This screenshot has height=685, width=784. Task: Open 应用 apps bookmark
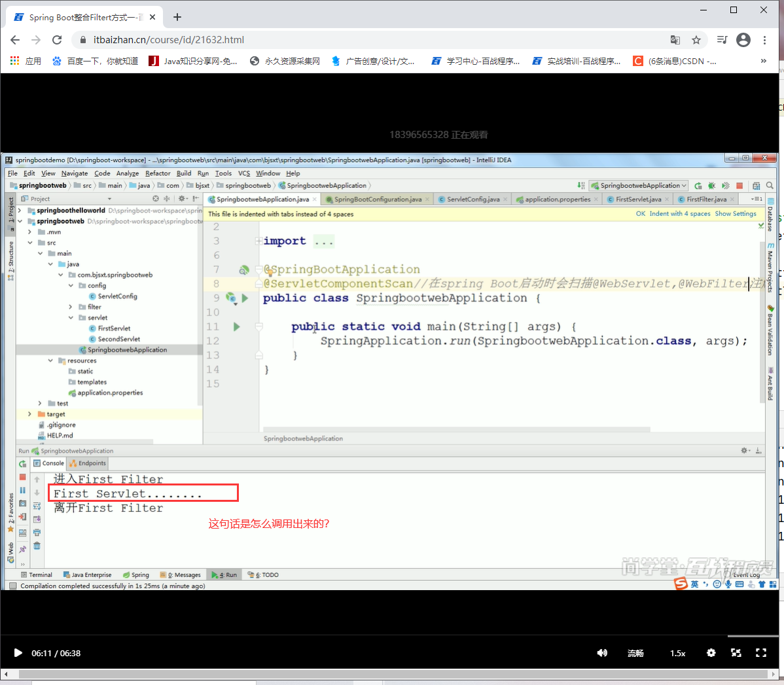26,61
